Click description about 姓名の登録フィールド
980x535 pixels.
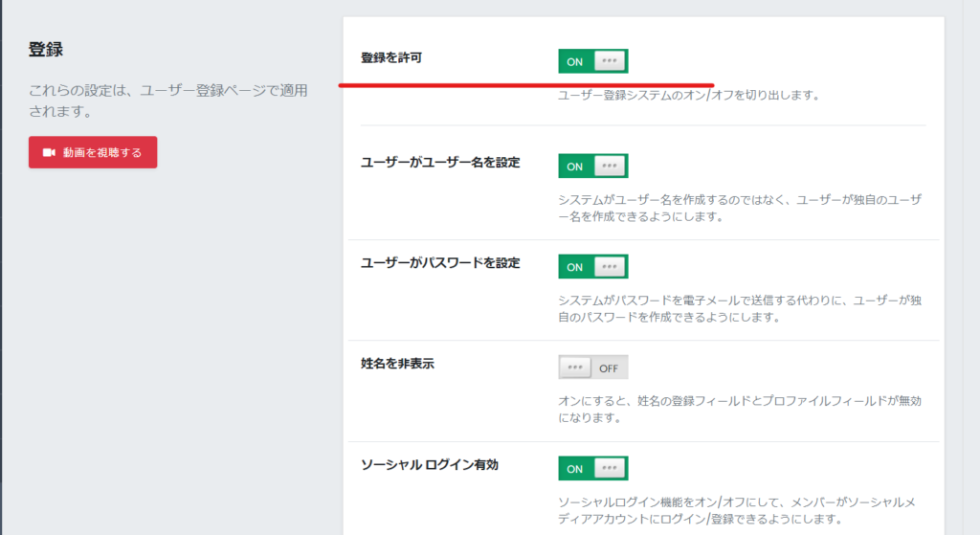[x=740, y=410]
